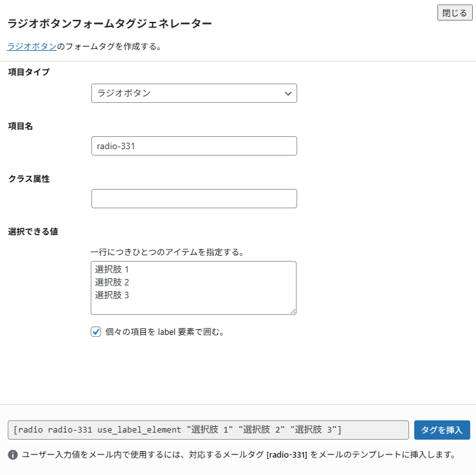Focus the 項目名 field containing radio-331
The width and height of the screenshot is (476, 475).
[x=194, y=146]
